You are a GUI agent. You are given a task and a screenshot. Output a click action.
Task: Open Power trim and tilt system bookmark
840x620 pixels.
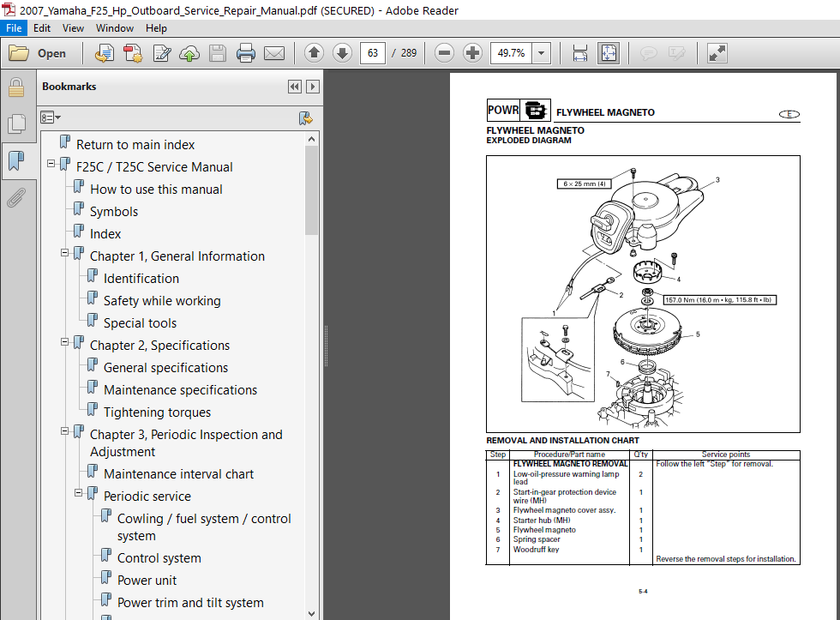pyautogui.click(x=190, y=603)
